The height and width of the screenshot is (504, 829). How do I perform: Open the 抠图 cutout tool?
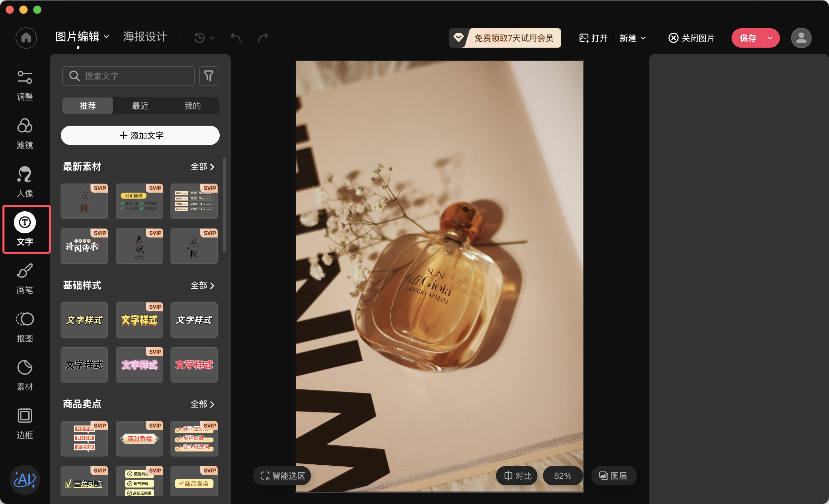click(25, 327)
